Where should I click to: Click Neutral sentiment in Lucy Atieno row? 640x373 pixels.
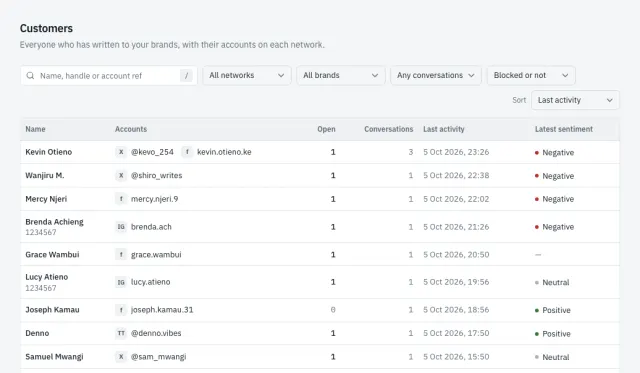point(552,282)
